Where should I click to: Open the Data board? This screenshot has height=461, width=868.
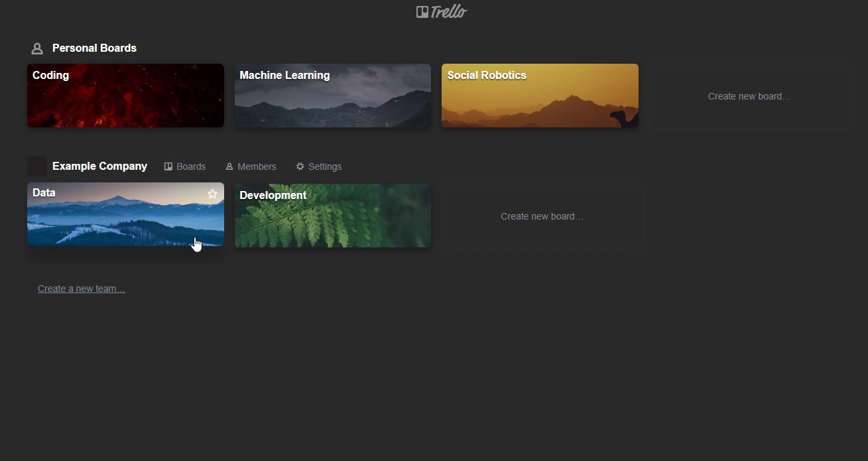pos(125,214)
